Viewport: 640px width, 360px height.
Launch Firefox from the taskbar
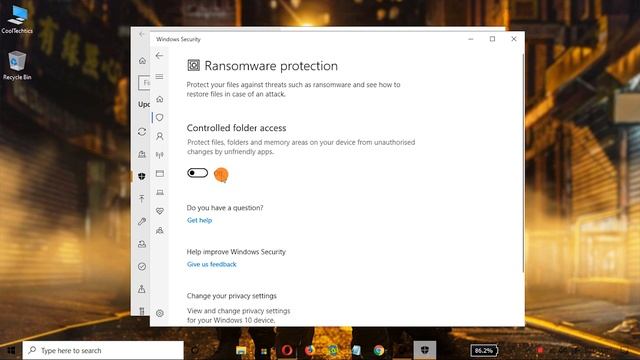point(310,350)
